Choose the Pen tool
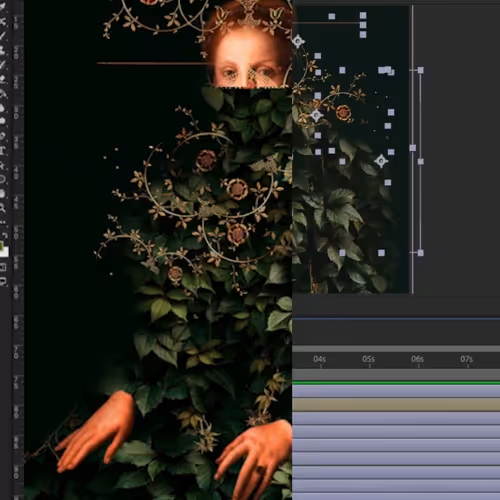This screenshot has height=500, width=500. [x=3, y=136]
